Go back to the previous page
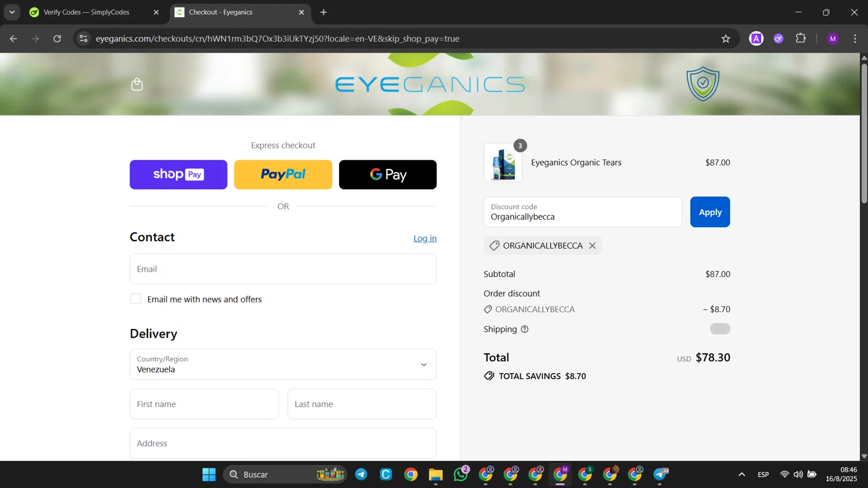The height and width of the screenshot is (488, 868). pos(13,39)
